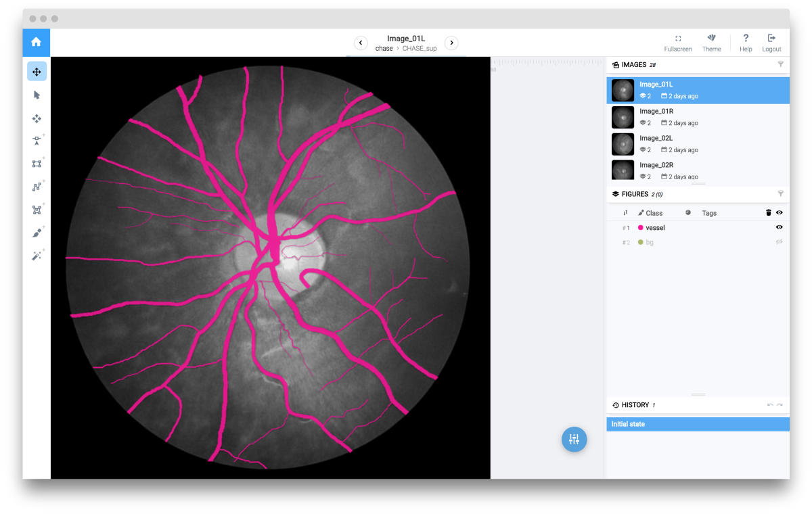The image size is (812, 518).
Task: Sort figures by Class column
Action: tap(650, 213)
